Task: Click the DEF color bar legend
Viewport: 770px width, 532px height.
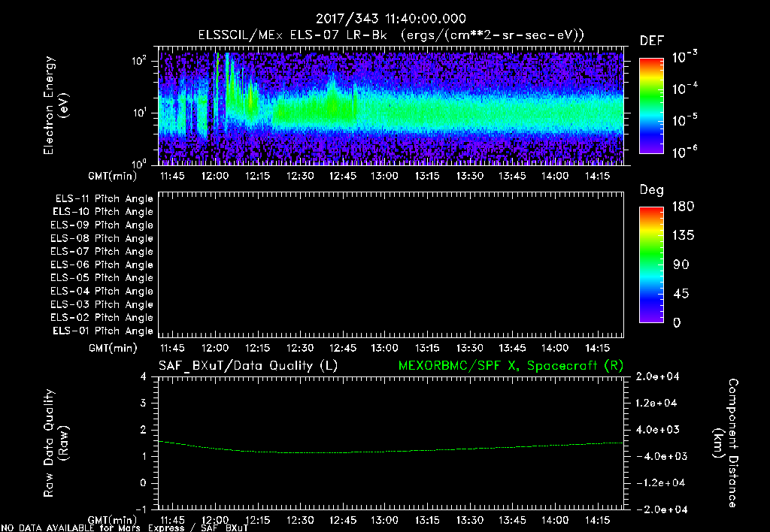Action: click(x=652, y=106)
